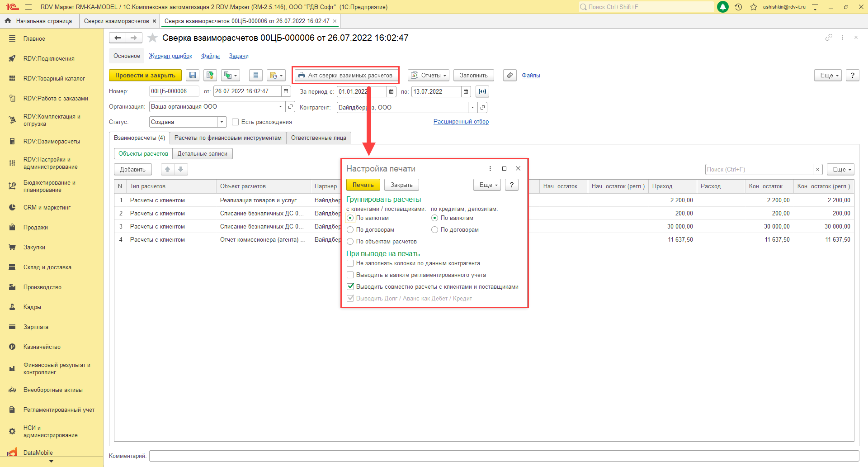Click the paperclip attach file icon

coord(509,76)
